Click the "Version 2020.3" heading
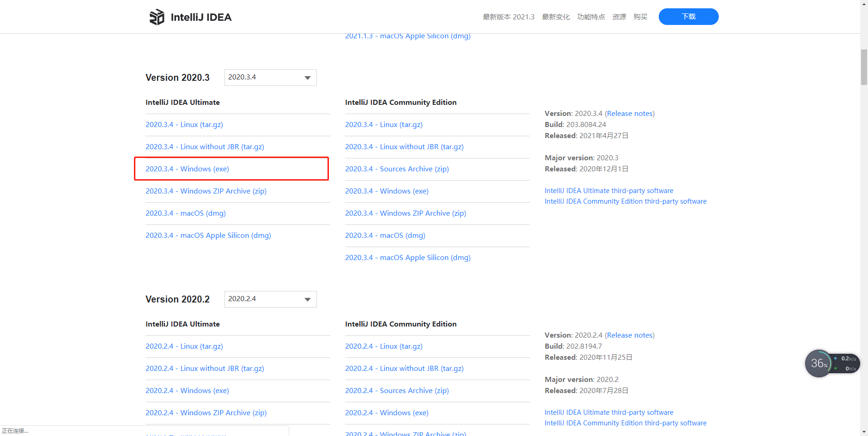Image resolution: width=868 pixels, height=436 pixels. coord(177,78)
